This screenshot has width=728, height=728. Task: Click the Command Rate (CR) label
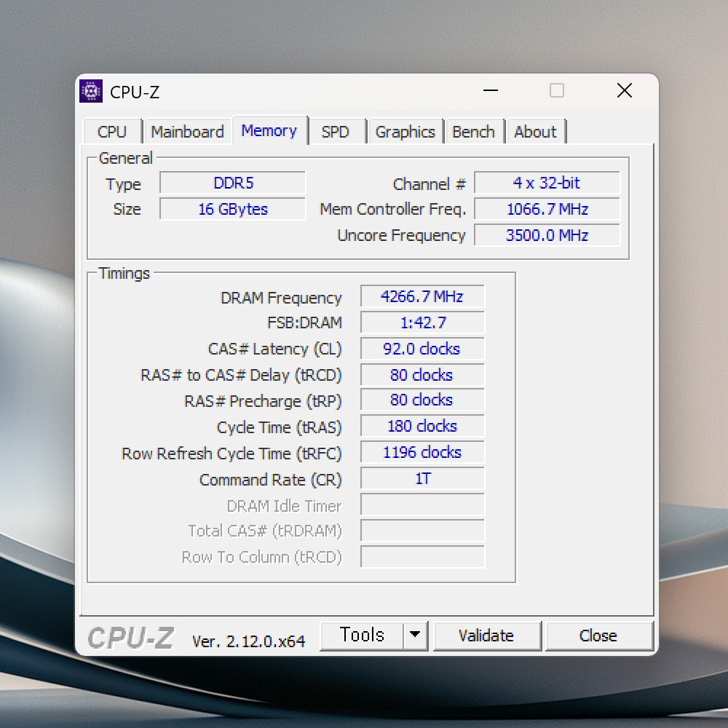[271, 480]
